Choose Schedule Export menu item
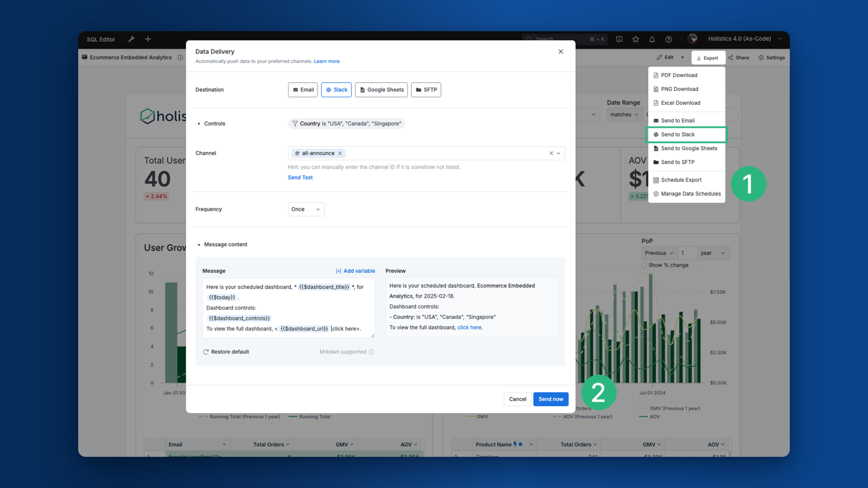 (x=687, y=180)
